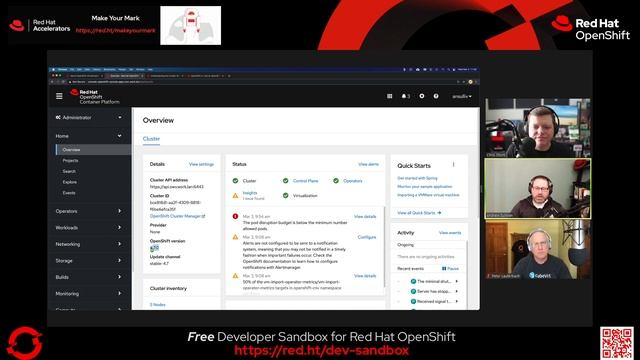Expand the Networking navigation section
Viewport: 640px width, 360px height.
pyautogui.click(x=89, y=244)
